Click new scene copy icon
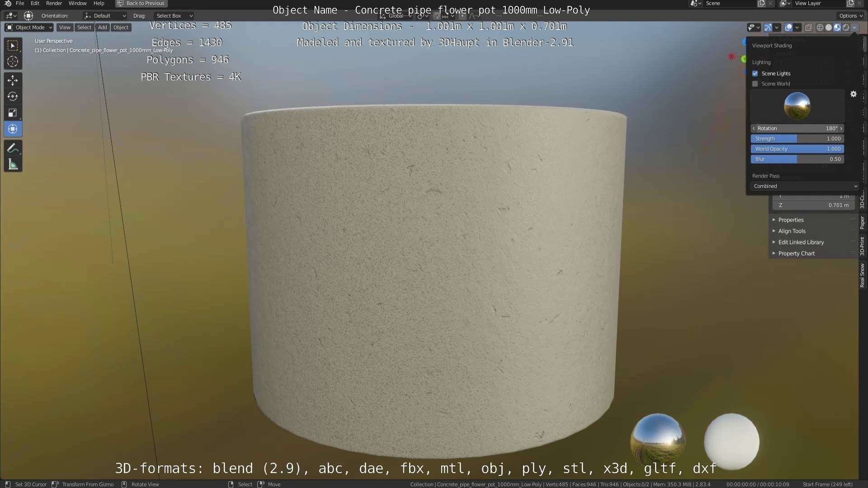Screen dimensions: 868x488 (x=761, y=4)
